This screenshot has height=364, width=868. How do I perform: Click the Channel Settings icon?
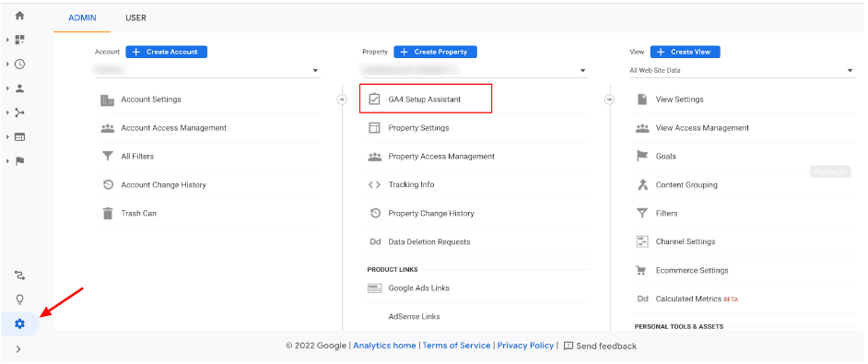pyautogui.click(x=642, y=242)
